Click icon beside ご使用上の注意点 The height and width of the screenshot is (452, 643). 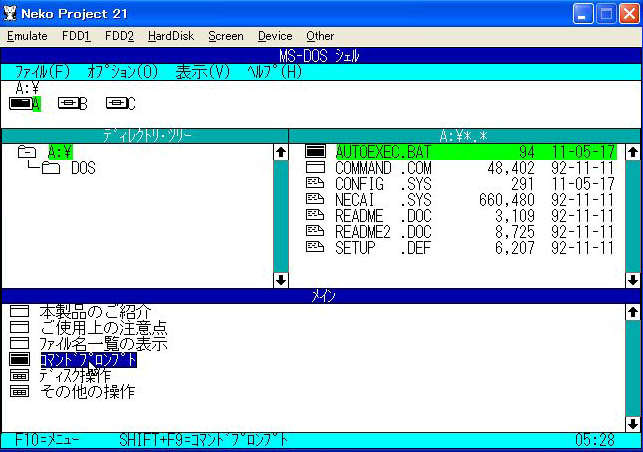pos(19,327)
